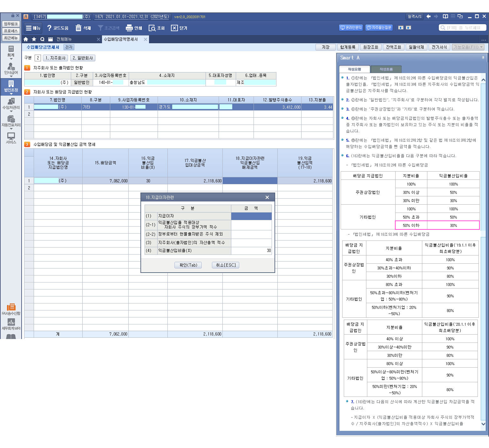
Task: Open the 메뉴 hamburger menu
Action: point(33,28)
